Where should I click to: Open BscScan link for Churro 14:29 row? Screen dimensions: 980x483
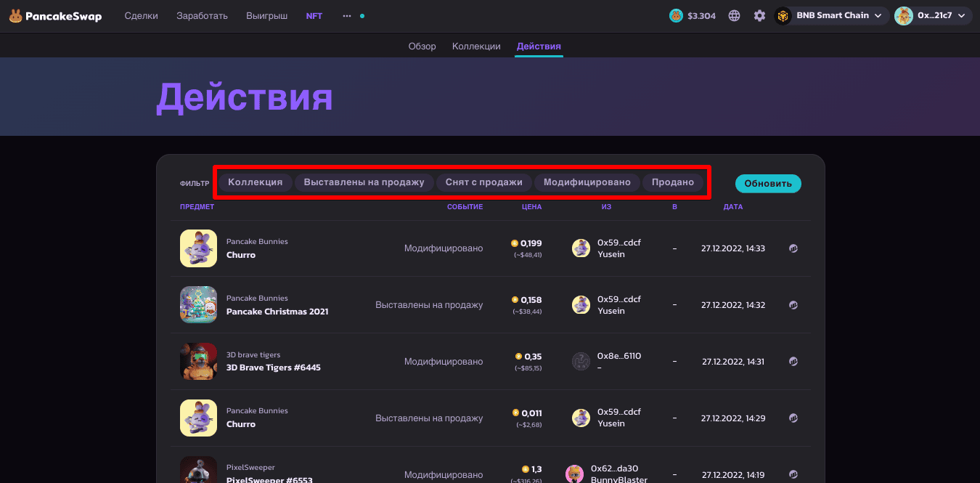(793, 418)
